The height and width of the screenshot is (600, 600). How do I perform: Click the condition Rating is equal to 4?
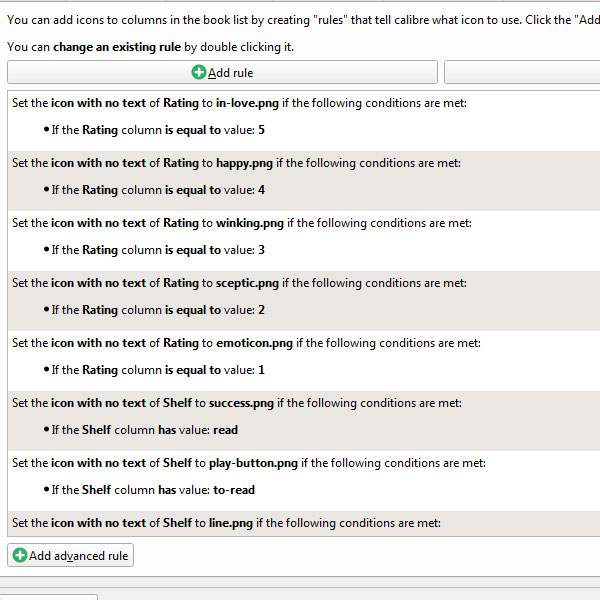pos(158,190)
